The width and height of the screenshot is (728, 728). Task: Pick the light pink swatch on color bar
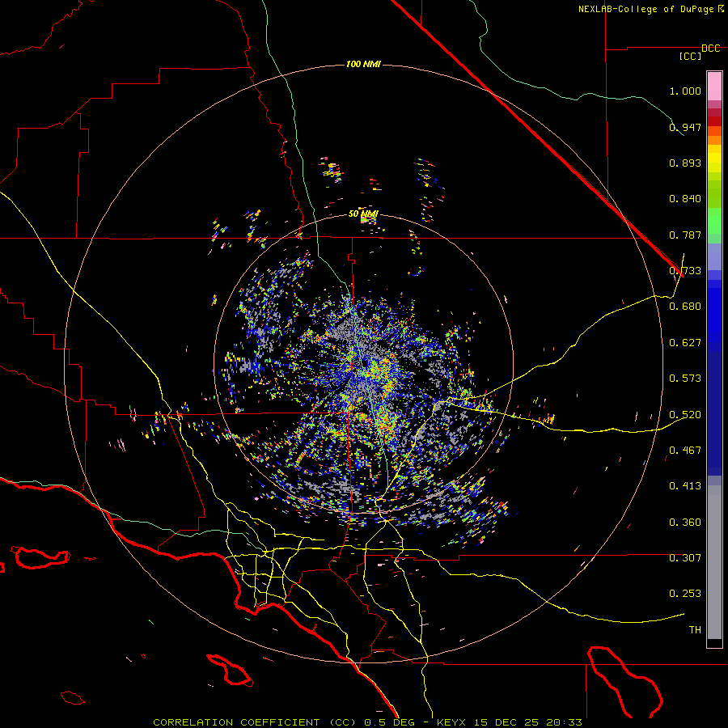click(714, 86)
